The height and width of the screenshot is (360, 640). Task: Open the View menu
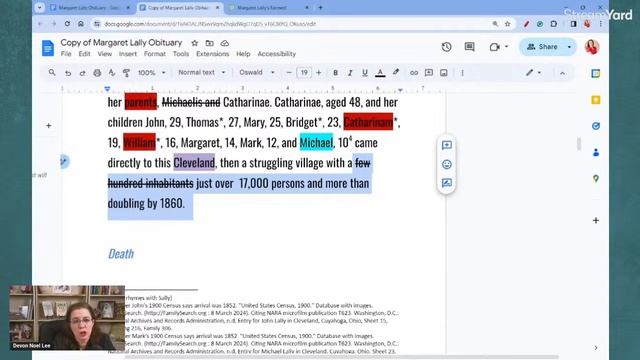click(104, 54)
